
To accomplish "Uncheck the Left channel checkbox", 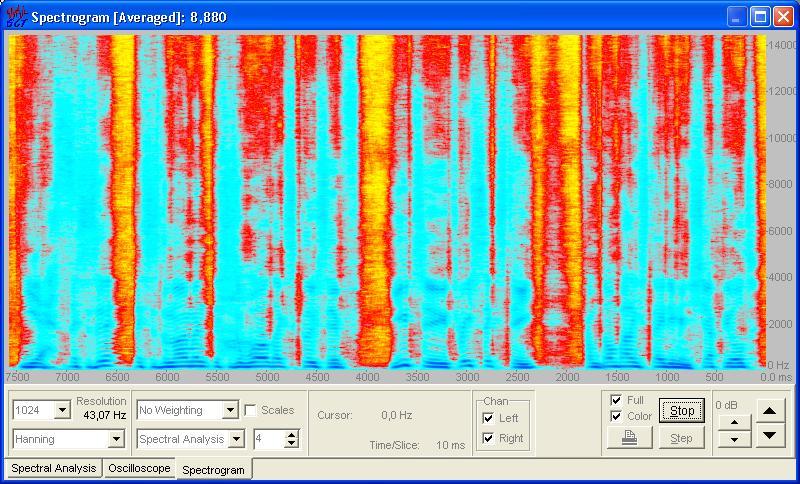I will point(488,418).
